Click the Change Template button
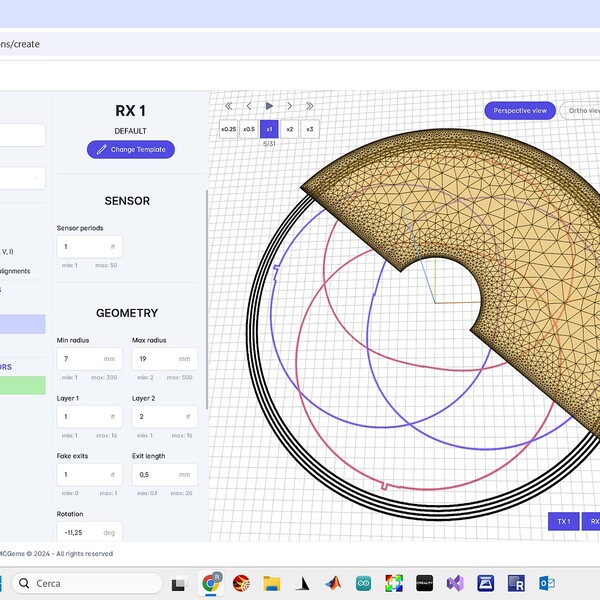 point(131,149)
